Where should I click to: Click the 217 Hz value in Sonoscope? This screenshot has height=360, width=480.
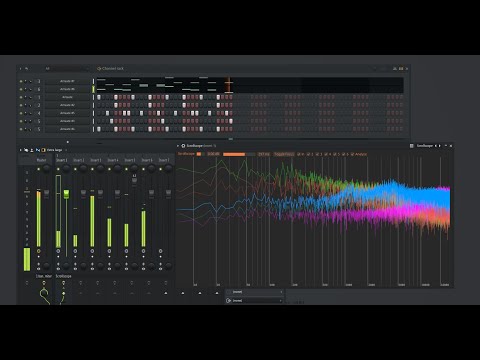tap(264, 154)
